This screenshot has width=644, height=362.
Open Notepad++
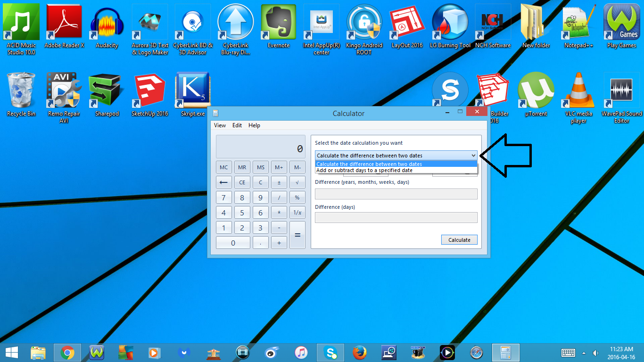coord(578,22)
